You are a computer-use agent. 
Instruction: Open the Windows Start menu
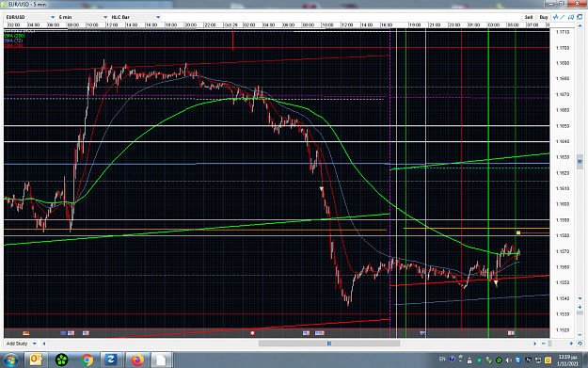[x=10, y=360]
